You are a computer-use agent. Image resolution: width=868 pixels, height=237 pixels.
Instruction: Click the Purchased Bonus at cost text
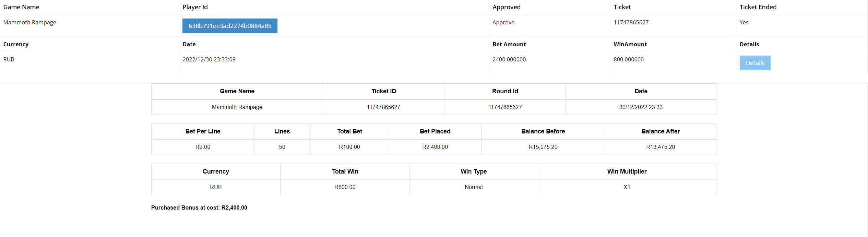[199, 208]
